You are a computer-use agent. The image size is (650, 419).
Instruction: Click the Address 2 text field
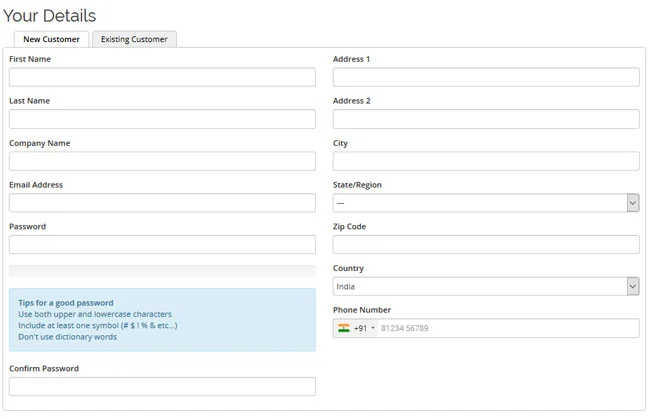coord(486,119)
